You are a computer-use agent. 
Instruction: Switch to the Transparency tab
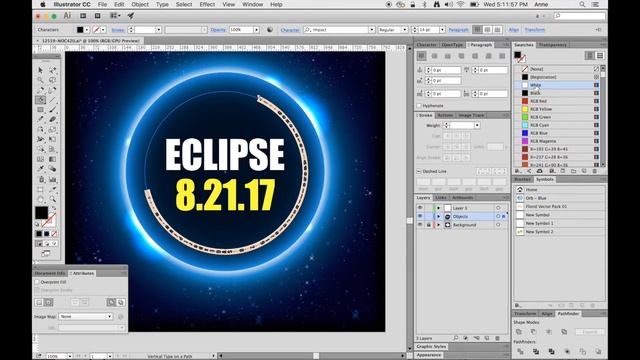[x=553, y=44]
